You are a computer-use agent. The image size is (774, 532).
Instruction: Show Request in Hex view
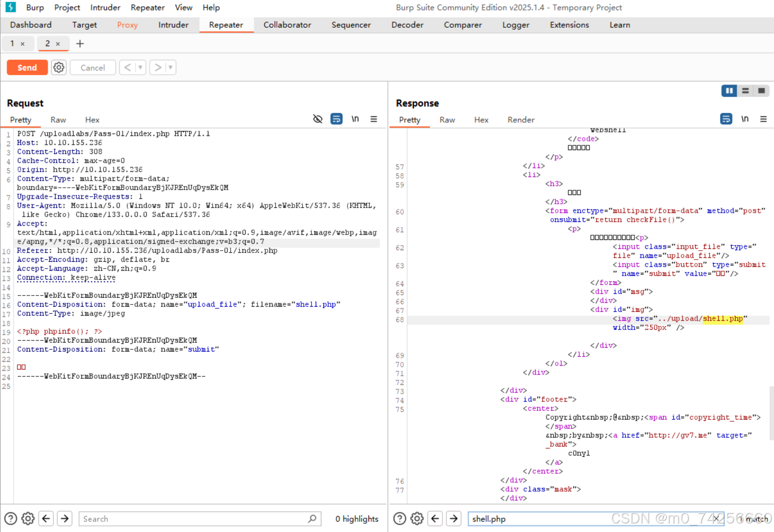pos(92,120)
